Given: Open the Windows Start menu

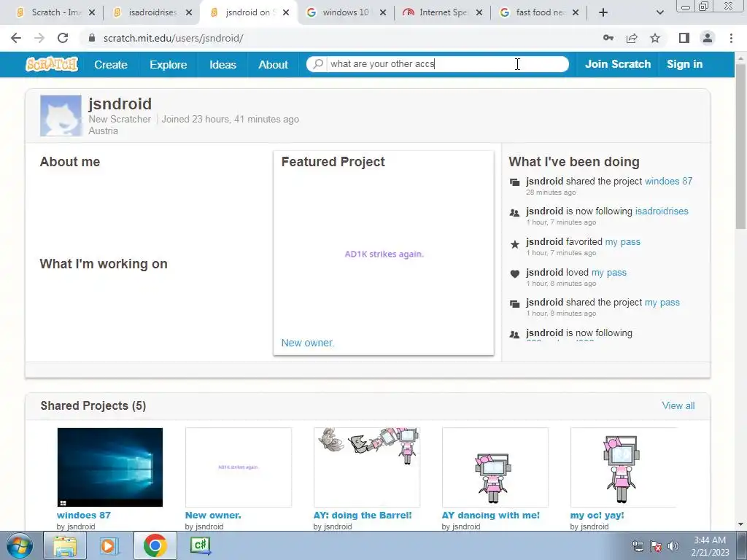Looking at the screenshot, I should (19, 545).
